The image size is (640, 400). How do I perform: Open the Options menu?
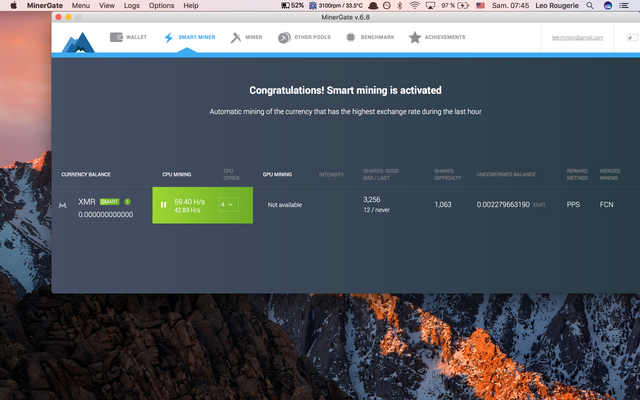pos(161,5)
